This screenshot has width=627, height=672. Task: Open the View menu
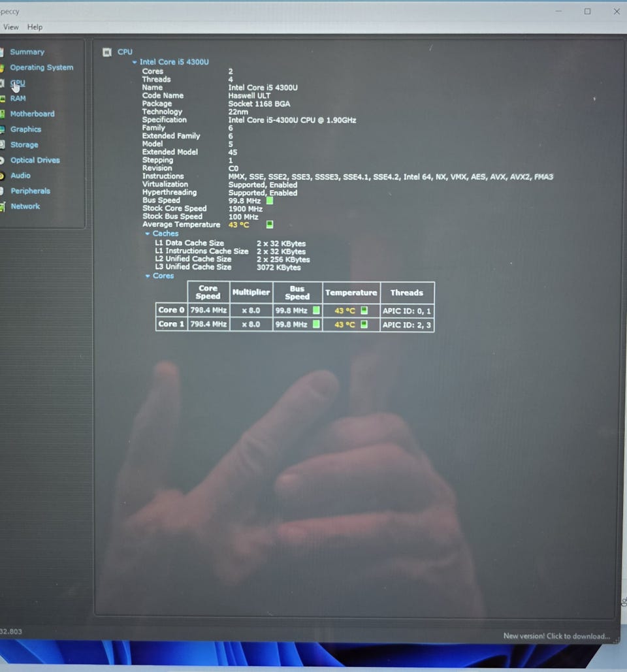[x=10, y=27]
